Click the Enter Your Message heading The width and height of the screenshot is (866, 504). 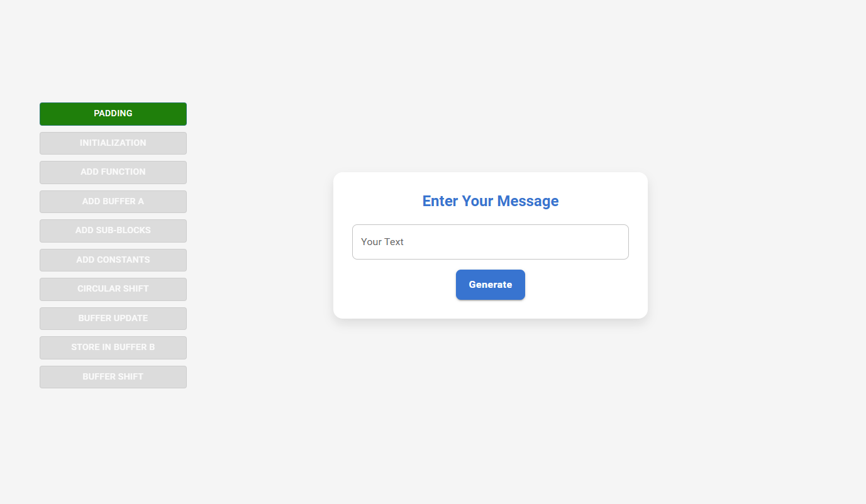pyautogui.click(x=491, y=201)
